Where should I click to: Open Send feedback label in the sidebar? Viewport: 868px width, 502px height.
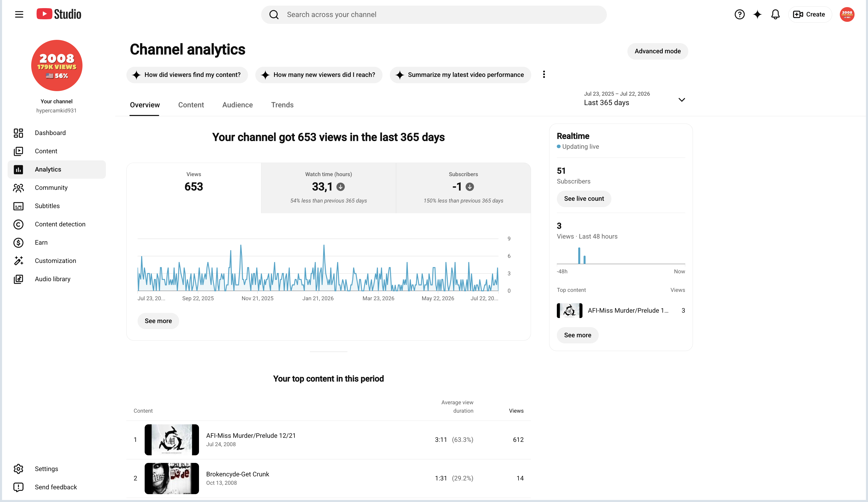pyautogui.click(x=56, y=487)
